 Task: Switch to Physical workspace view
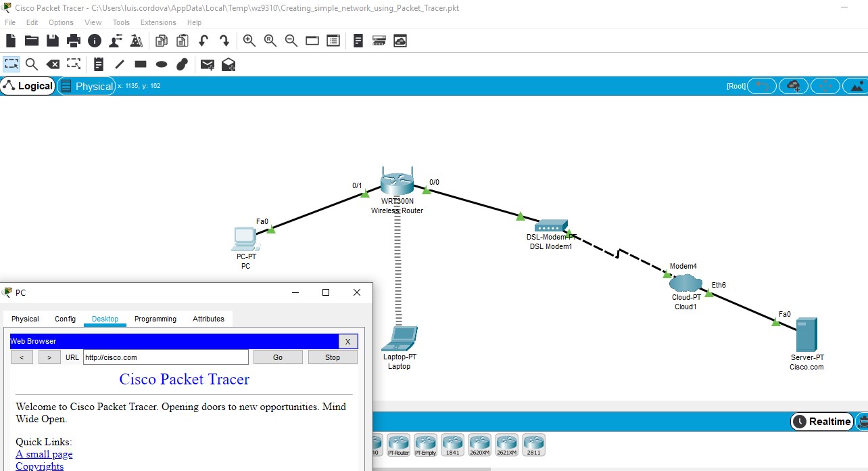(x=87, y=86)
